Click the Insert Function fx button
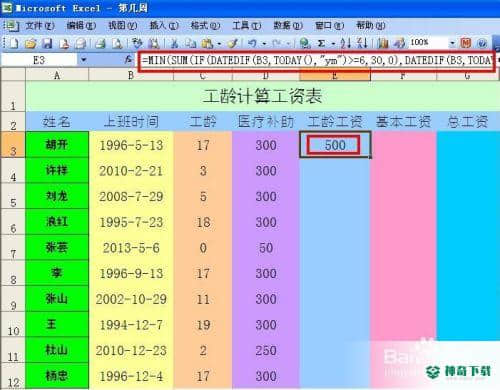The image size is (500, 390). (x=128, y=60)
